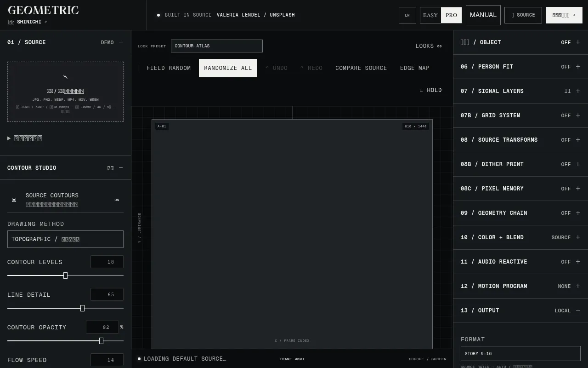Click the Undo arrow button
Image resolution: width=588 pixels, height=368 pixels.
tap(277, 68)
